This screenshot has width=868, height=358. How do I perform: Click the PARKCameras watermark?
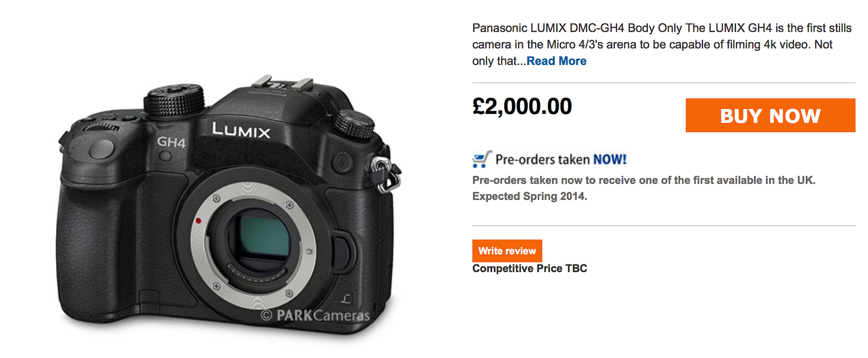[x=315, y=316]
